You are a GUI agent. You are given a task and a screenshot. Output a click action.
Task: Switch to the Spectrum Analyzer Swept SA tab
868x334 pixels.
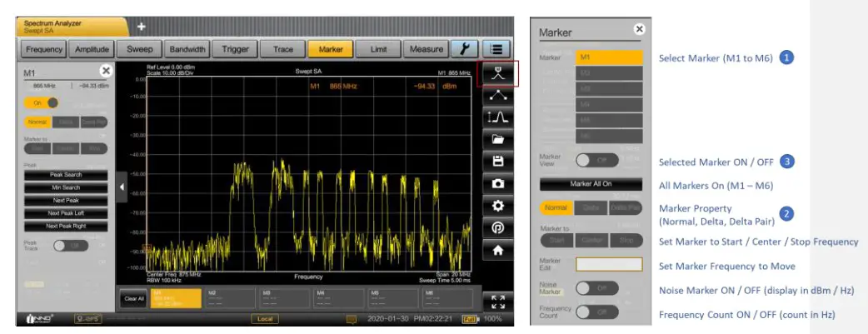72,27
